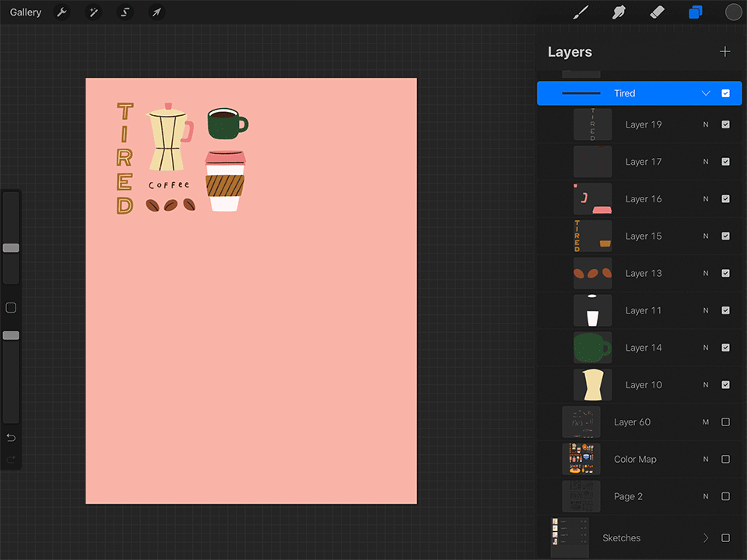Viewport: 747px width, 560px height.
Task: Show Layer 60 using its checkbox
Action: click(x=725, y=422)
